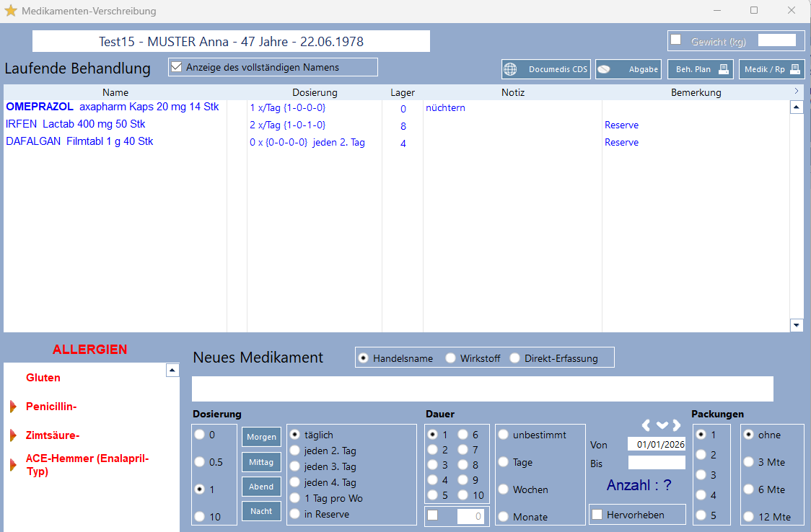Choose Direkt-Erfassung entry mode

pos(514,358)
